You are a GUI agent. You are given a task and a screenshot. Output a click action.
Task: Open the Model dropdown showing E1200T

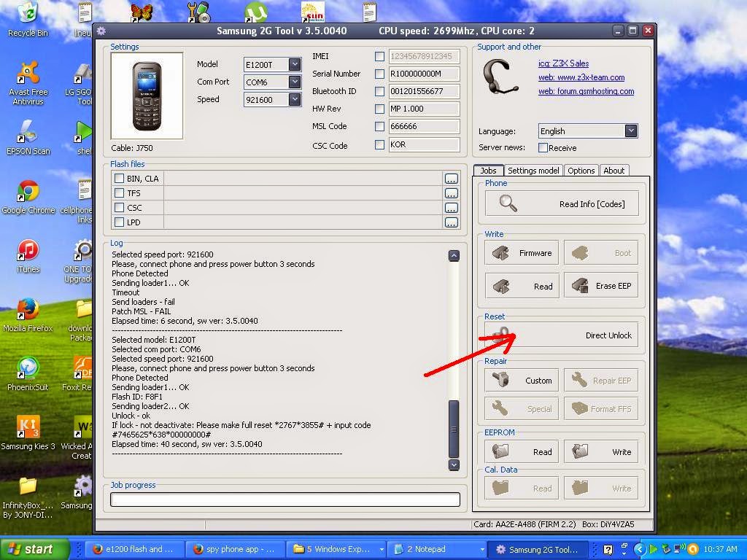pyautogui.click(x=295, y=64)
